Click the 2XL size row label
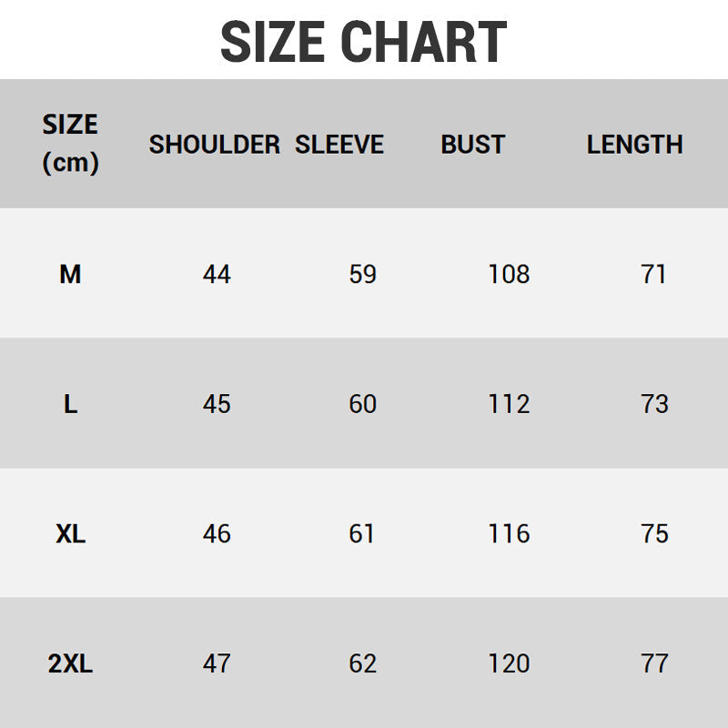Screen dimensions: 728x728 pos(70,664)
